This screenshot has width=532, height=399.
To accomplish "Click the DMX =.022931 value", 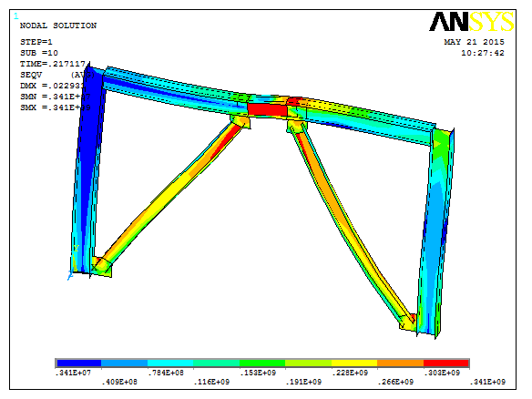I will coord(52,86).
